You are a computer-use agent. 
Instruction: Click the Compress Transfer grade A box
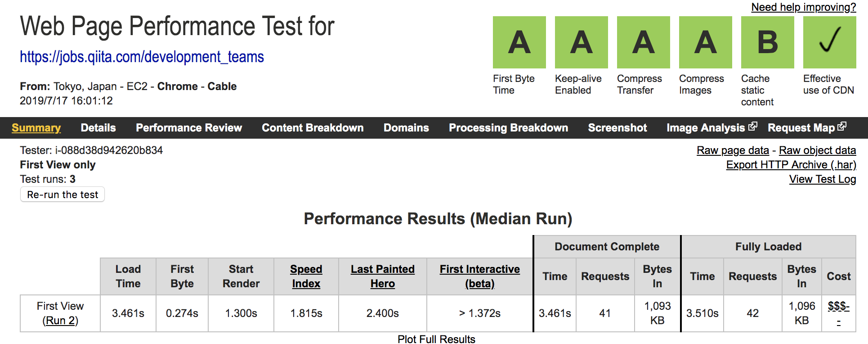[x=643, y=42]
